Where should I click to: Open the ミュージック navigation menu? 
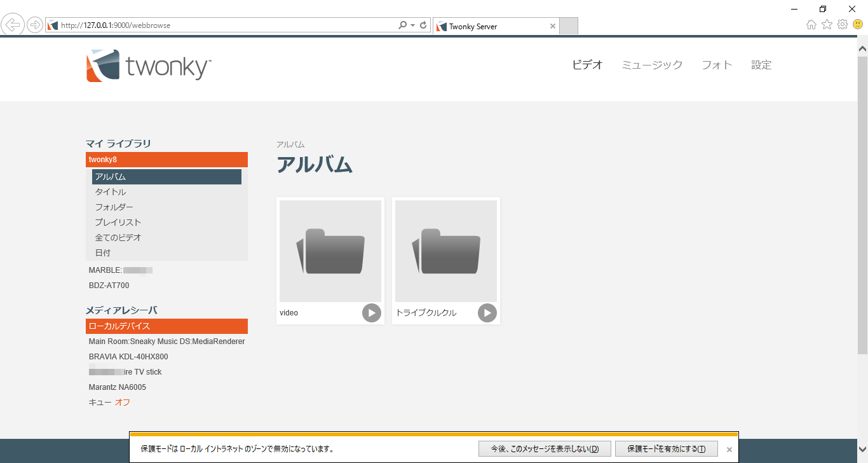coord(652,65)
